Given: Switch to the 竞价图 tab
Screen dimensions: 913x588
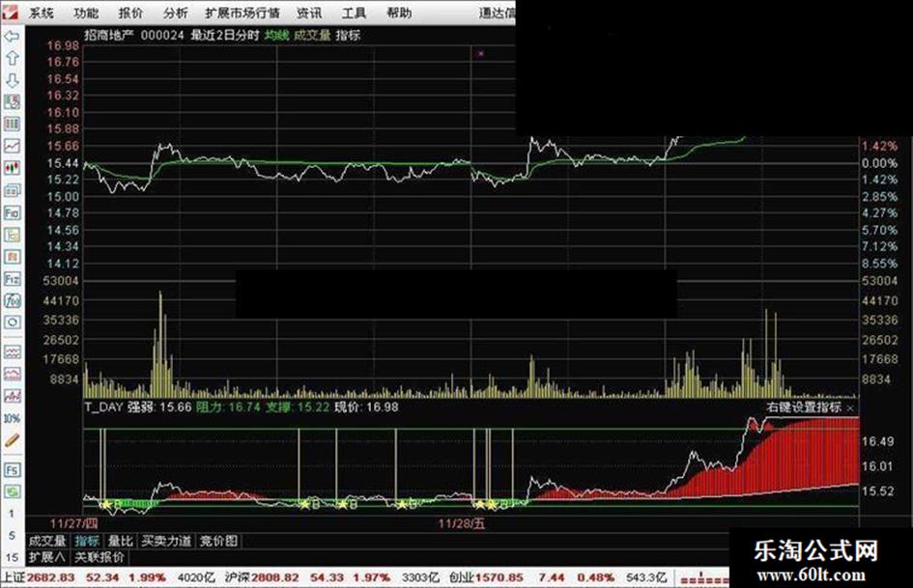Looking at the screenshot, I should [x=219, y=541].
